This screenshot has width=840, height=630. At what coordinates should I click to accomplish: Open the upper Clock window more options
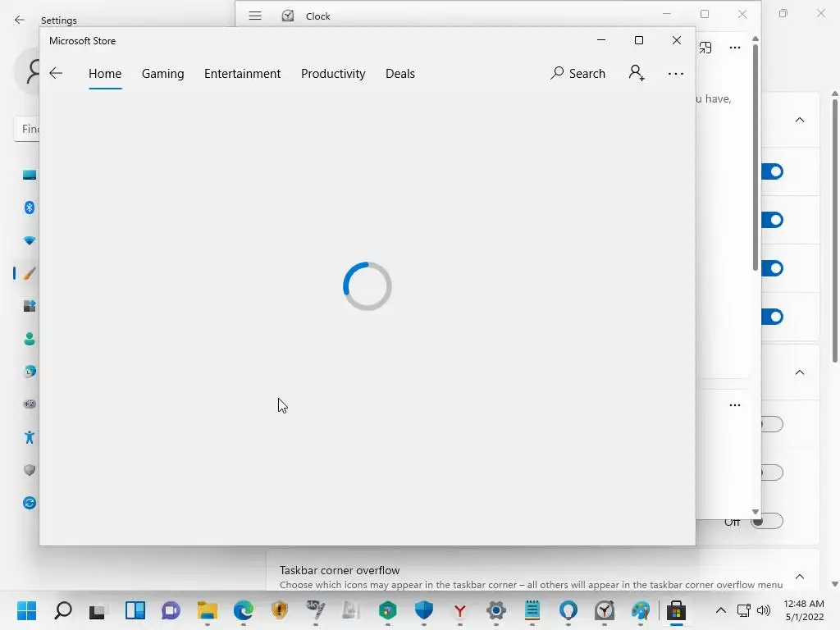click(x=735, y=48)
